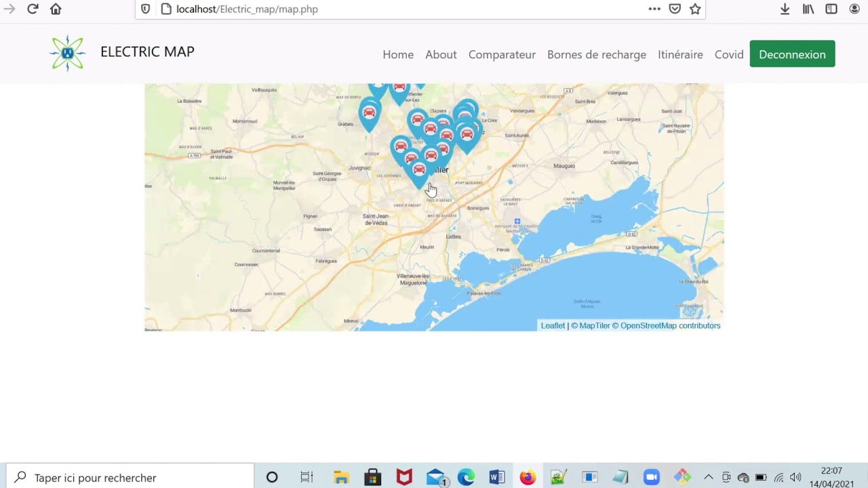Open the Mail app in the taskbar
The height and width of the screenshot is (488, 868).
point(436,477)
